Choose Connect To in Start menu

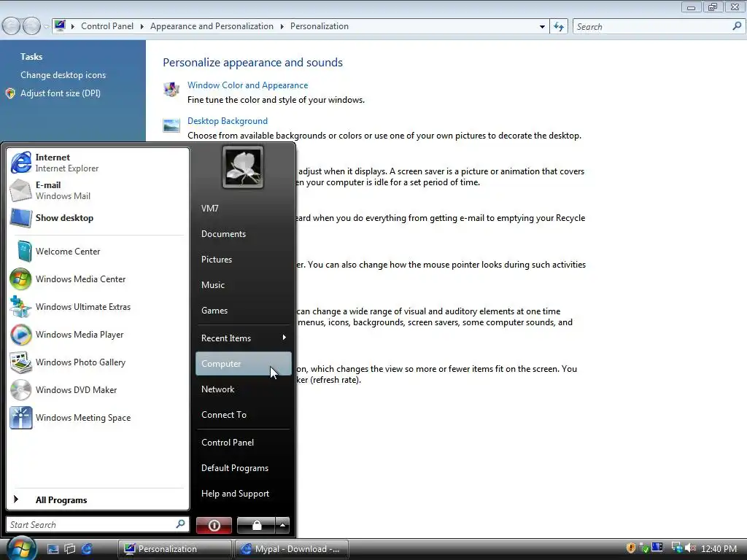pyautogui.click(x=243, y=415)
